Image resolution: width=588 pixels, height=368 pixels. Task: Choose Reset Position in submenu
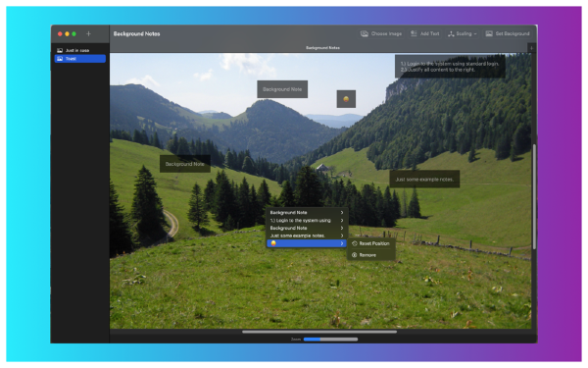click(x=370, y=243)
